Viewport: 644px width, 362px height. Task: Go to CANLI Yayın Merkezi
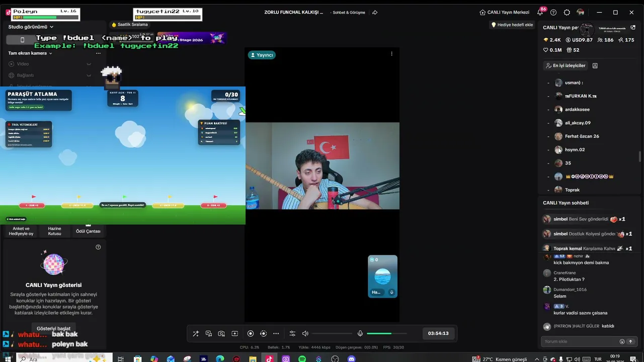pyautogui.click(x=504, y=12)
